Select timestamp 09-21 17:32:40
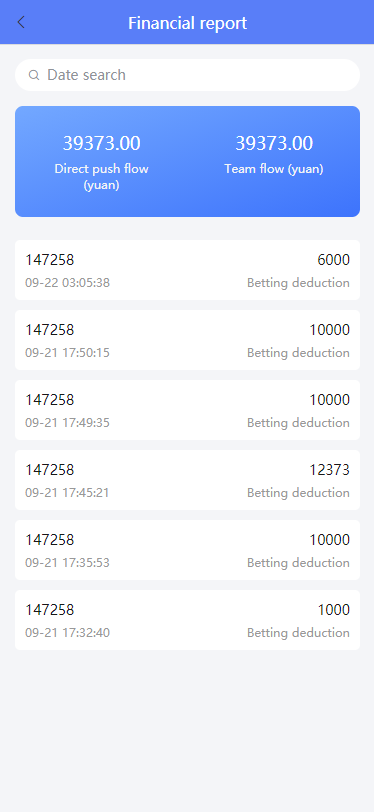Viewport: 374px width, 812px height. 67,632
